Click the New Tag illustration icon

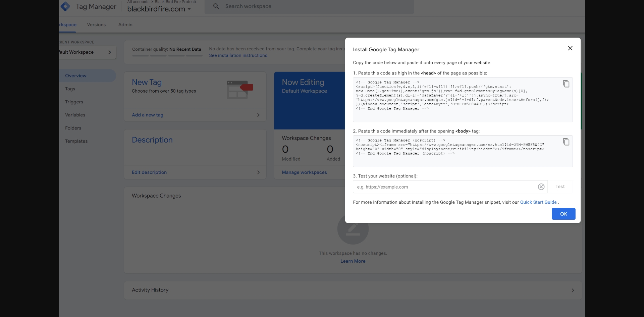click(239, 90)
